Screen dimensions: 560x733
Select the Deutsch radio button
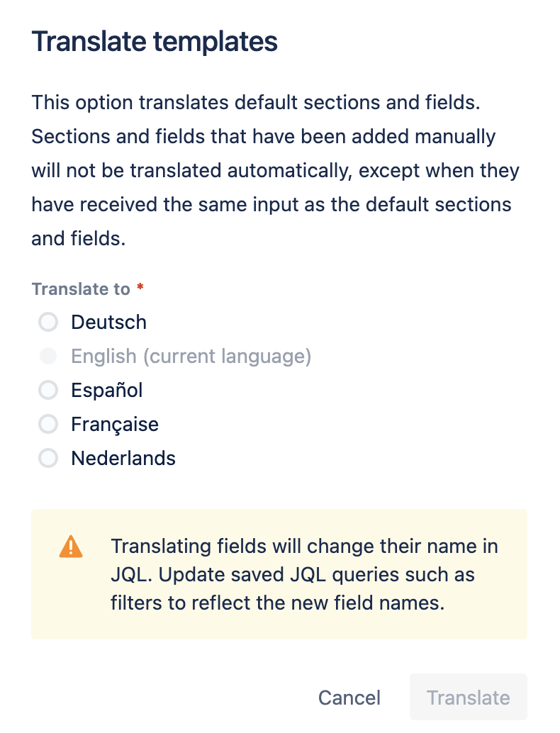(x=48, y=322)
